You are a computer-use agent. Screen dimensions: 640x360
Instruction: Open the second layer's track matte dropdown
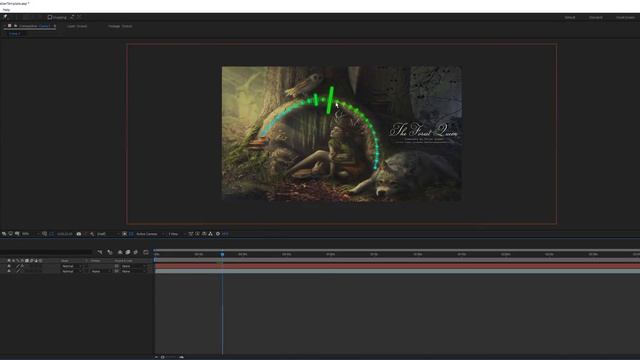(x=100, y=271)
